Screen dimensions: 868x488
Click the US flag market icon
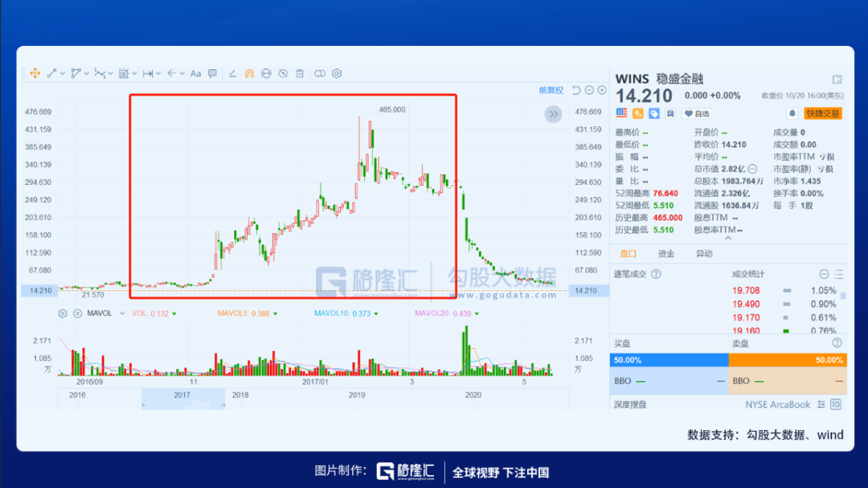point(621,113)
